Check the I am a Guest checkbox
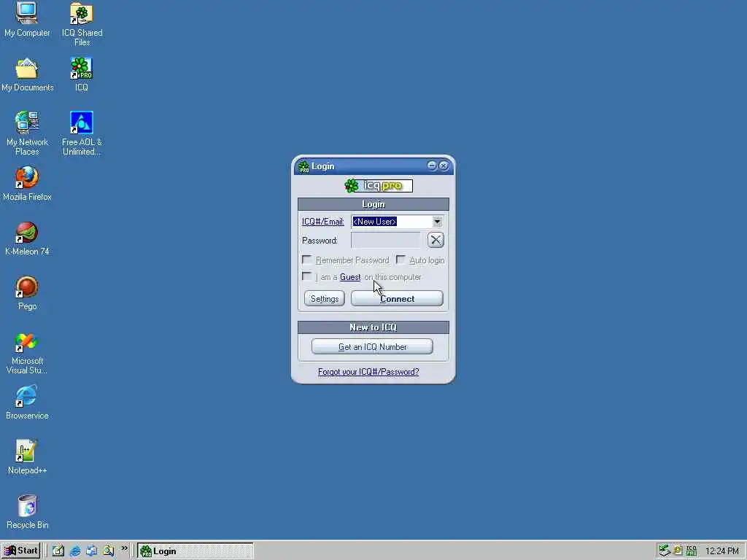Screen dimensions: 747x560 tap(307, 276)
